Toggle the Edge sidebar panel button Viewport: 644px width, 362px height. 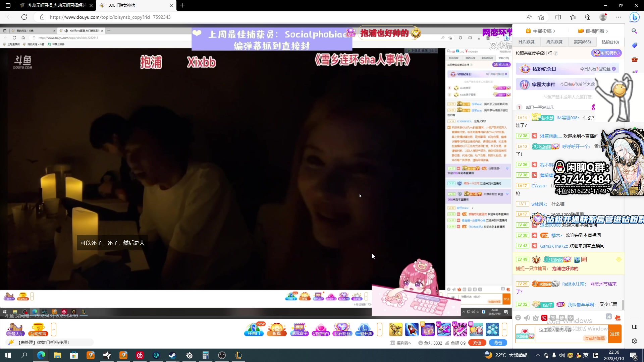(x=635, y=327)
